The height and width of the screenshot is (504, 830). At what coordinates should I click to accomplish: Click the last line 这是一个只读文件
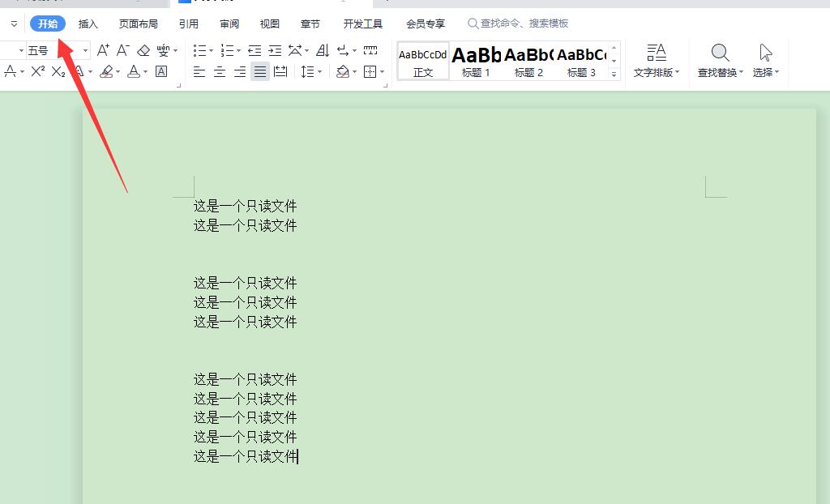[x=245, y=456]
